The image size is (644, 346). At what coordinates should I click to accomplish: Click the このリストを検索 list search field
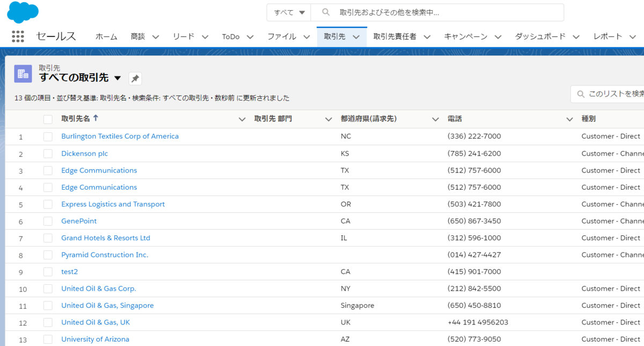(x=608, y=94)
